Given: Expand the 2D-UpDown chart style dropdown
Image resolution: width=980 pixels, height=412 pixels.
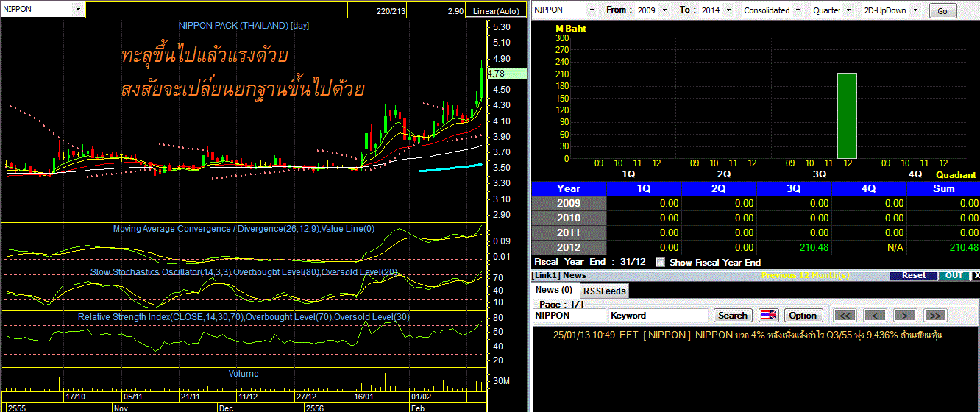Looking at the screenshot, I should pyautogui.click(x=915, y=10).
